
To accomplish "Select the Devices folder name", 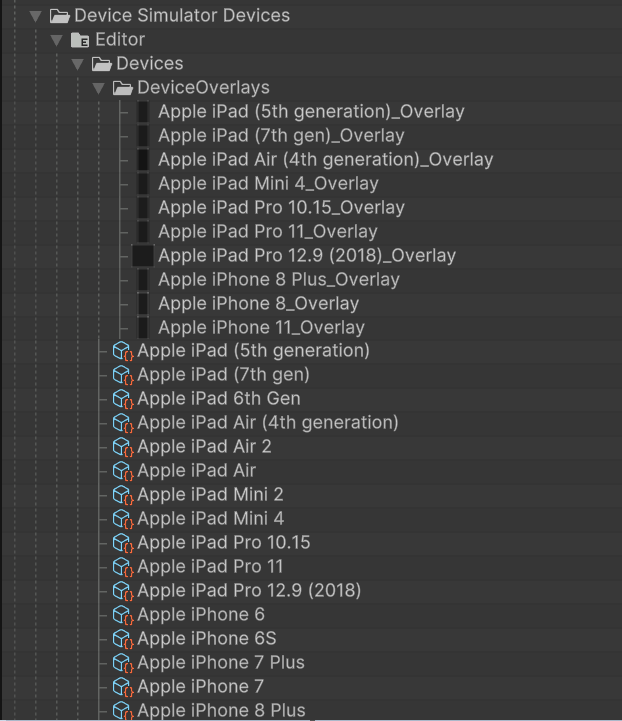I will [150, 63].
